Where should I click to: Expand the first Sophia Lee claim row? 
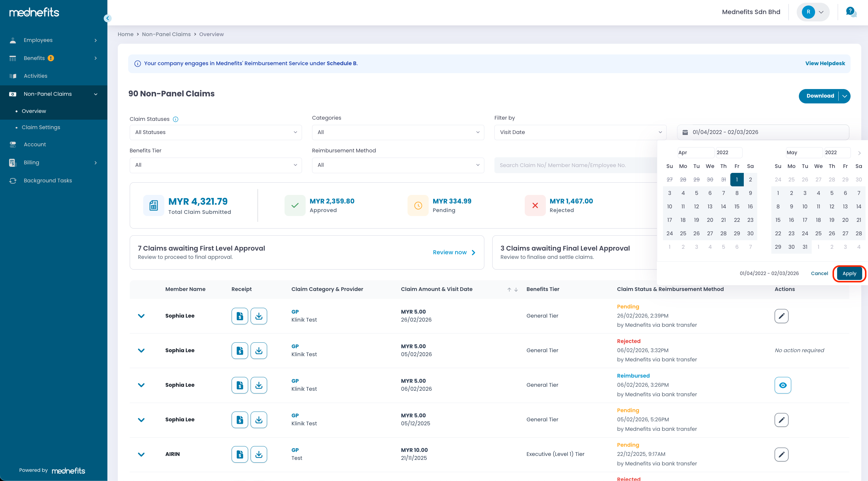[x=141, y=316]
